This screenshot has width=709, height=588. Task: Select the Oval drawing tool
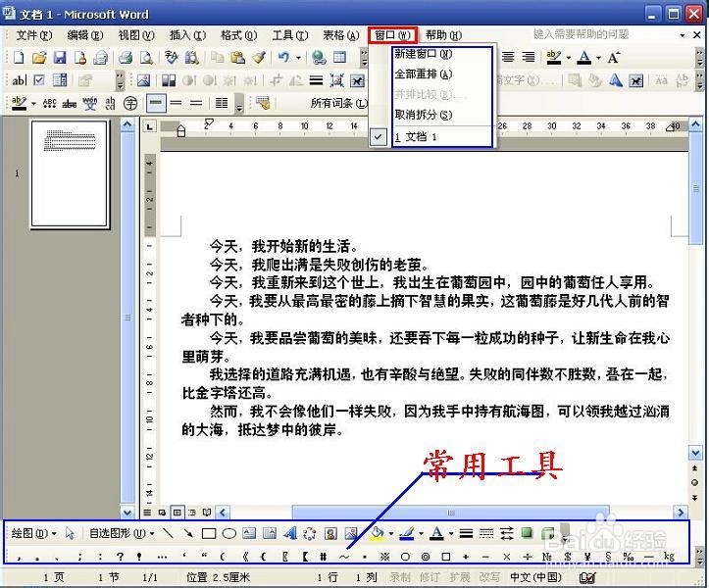(229, 534)
